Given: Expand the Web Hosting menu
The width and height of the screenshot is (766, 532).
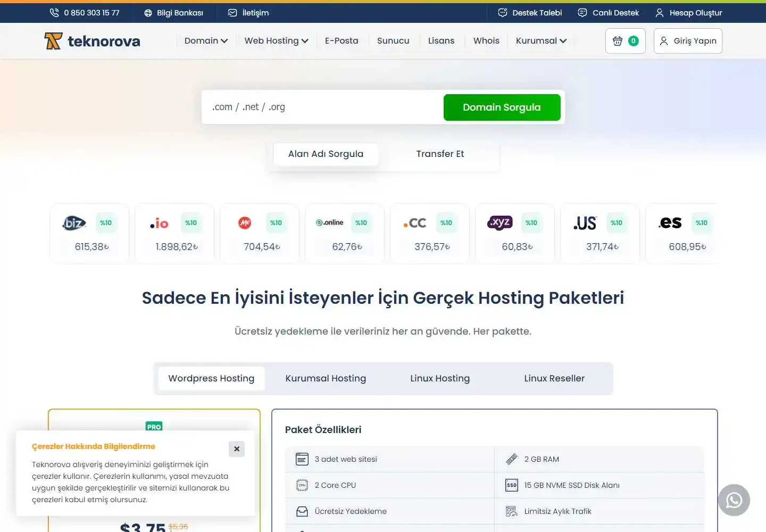Looking at the screenshot, I should click(276, 41).
